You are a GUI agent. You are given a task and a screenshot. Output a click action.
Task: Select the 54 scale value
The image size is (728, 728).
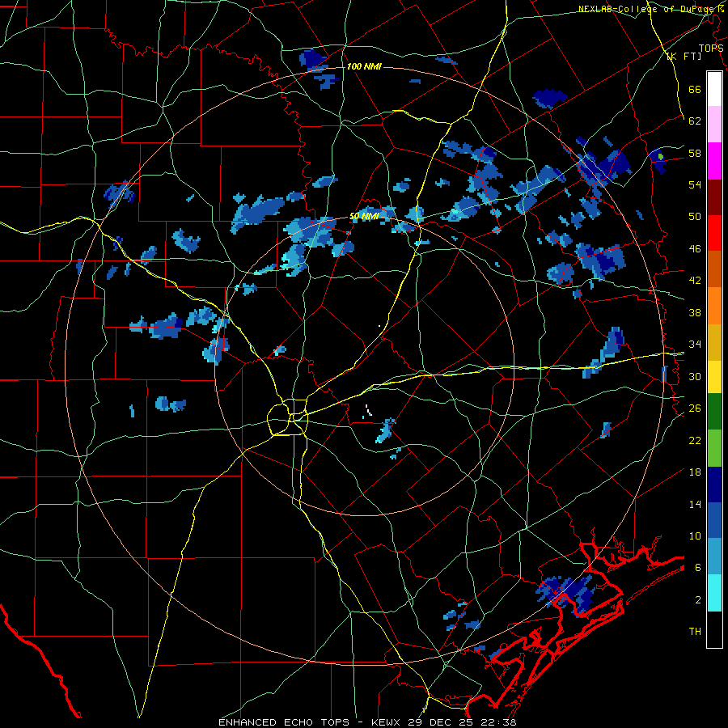point(695,184)
